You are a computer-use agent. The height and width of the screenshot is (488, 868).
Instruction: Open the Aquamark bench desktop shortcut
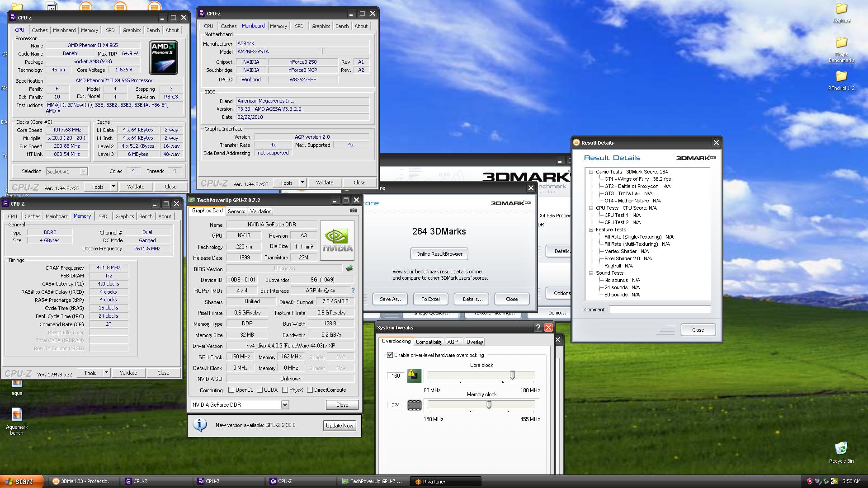pyautogui.click(x=17, y=422)
